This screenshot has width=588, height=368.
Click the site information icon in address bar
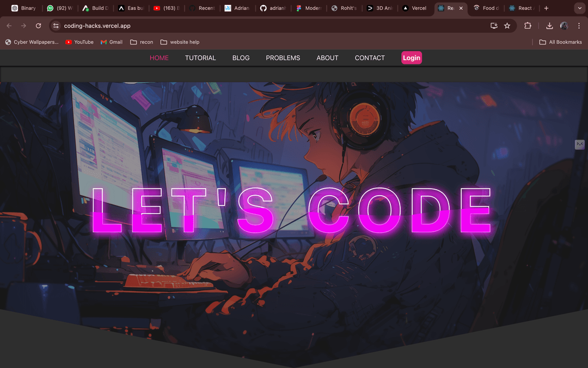point(56,26)
